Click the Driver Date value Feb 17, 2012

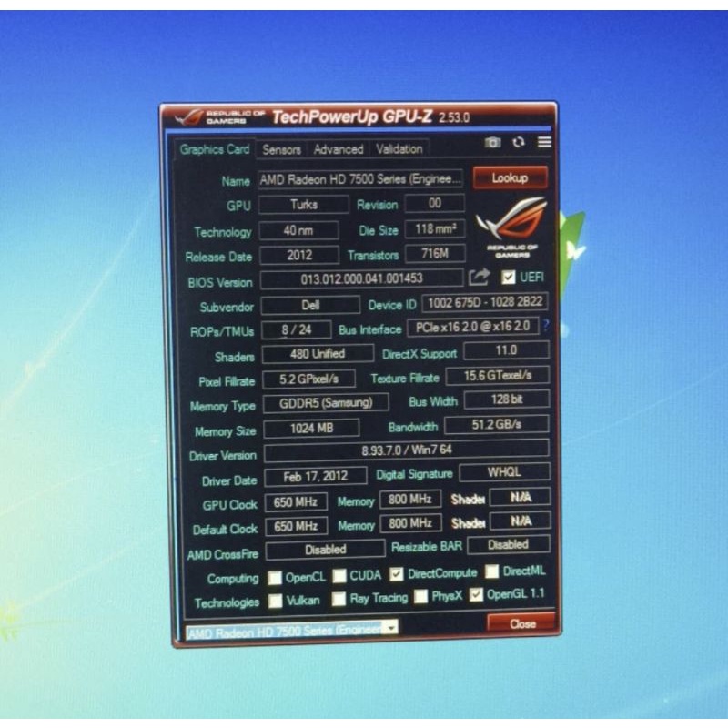coord(315,477)
